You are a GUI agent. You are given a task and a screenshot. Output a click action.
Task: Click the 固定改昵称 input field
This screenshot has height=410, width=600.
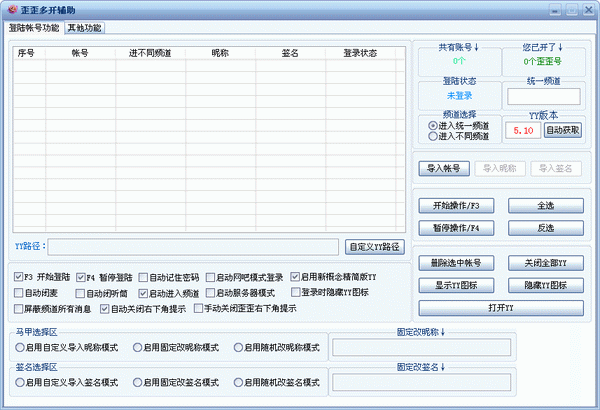click(421, 347)
